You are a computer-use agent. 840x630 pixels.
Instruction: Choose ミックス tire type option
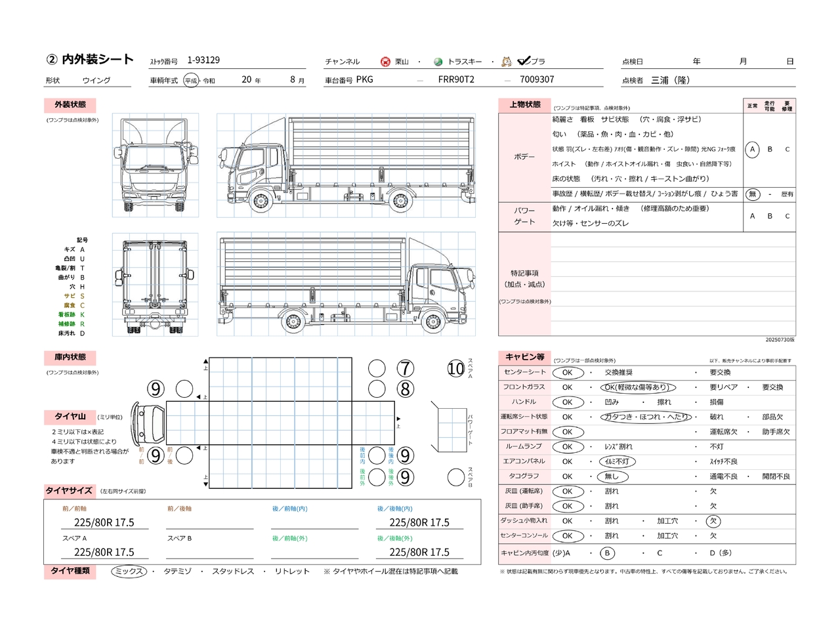point(129,572)
